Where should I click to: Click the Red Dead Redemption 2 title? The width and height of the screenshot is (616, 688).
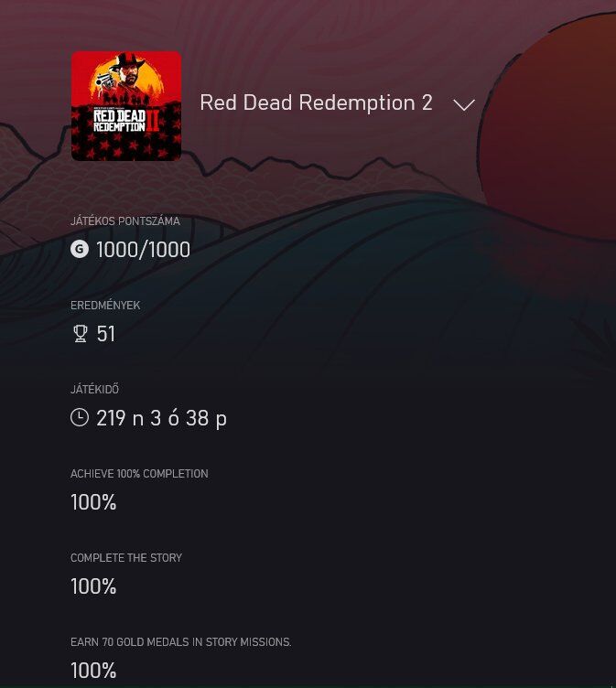click(316, 103)
